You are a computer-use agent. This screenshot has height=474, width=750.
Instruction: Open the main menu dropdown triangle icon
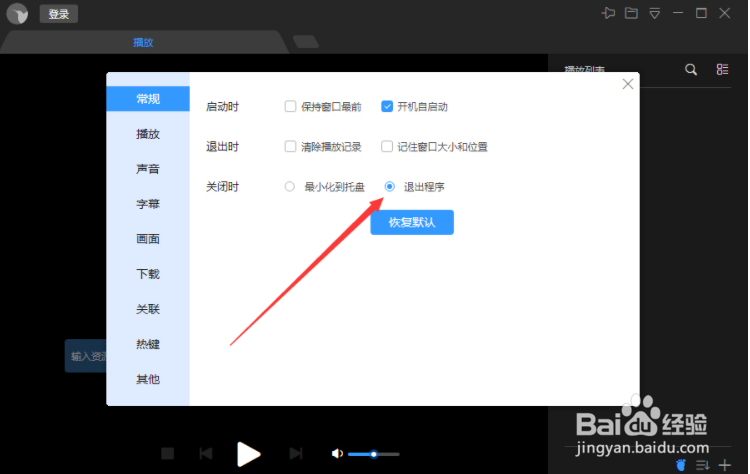[654, 13]
